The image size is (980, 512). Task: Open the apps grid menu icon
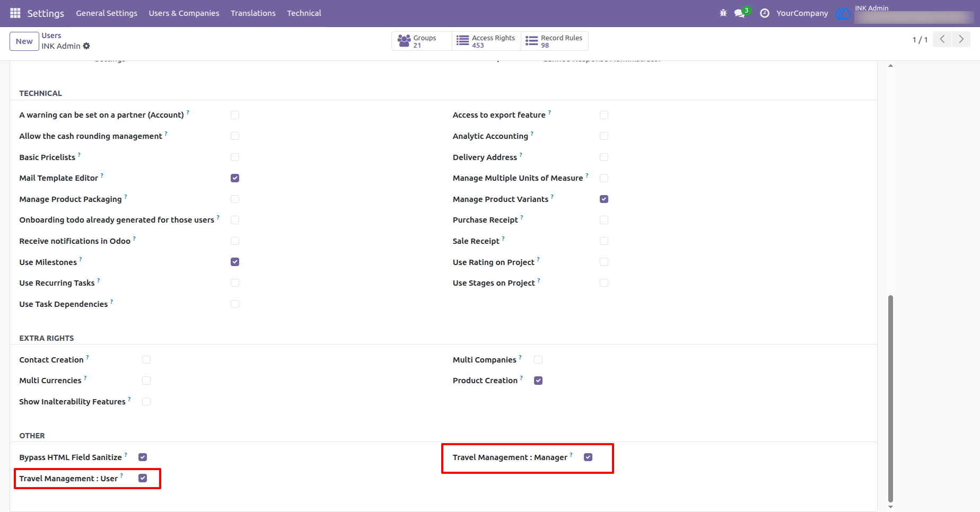pyautogui.click(x=15, y=13)
